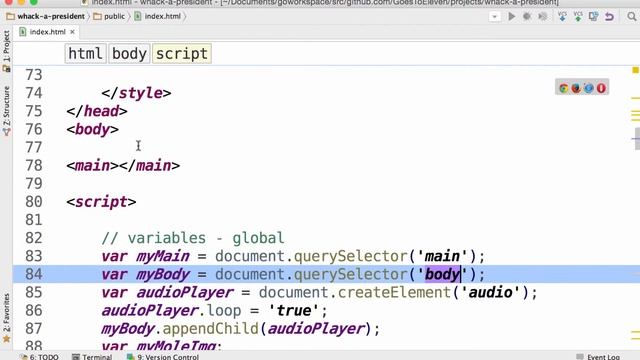Click body breadcrumb in editor
The image size is (640, 360).
click(x=129, y=53)
